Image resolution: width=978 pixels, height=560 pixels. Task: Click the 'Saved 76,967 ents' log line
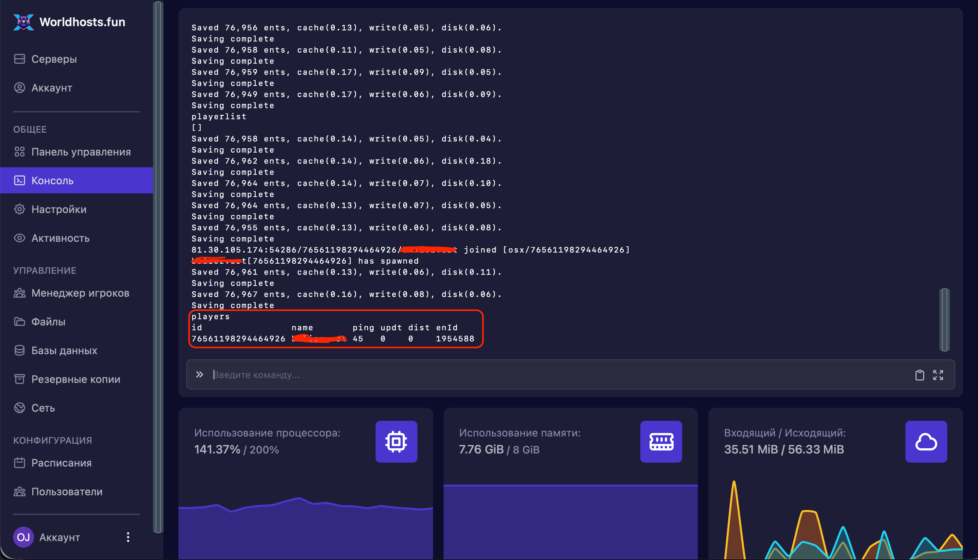pyautogui.click(x=347, y=294)
